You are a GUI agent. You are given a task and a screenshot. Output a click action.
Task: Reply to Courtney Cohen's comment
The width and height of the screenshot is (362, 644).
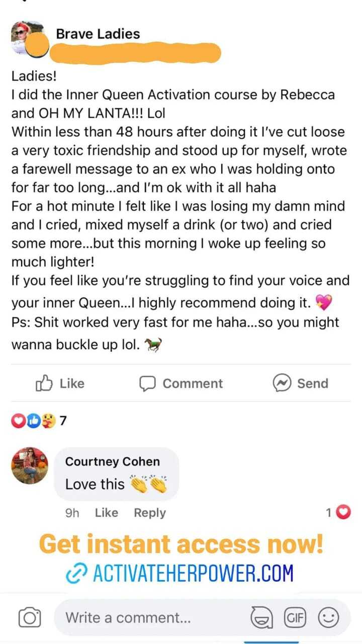(x=149, y=513)
